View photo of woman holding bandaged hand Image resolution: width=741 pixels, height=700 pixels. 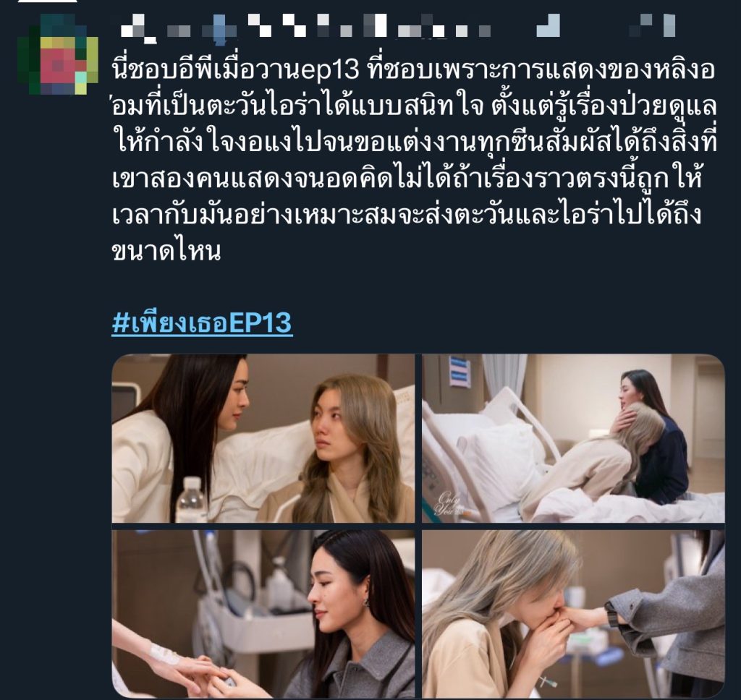263,613
